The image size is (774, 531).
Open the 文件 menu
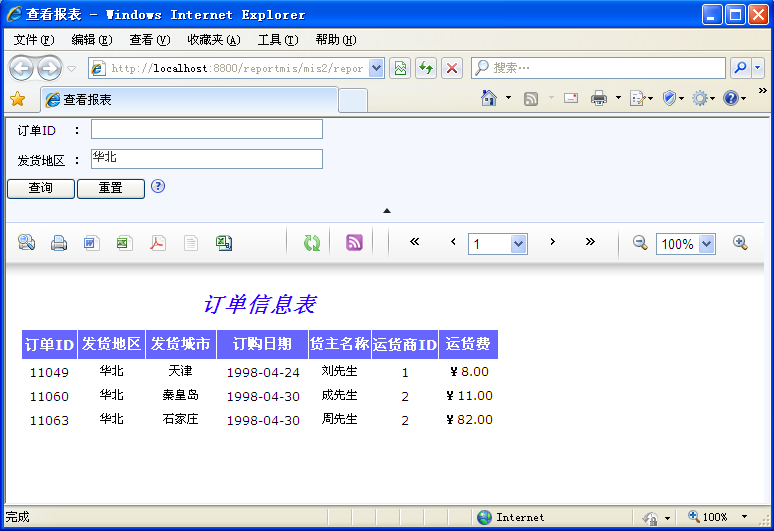coord(34,40)
